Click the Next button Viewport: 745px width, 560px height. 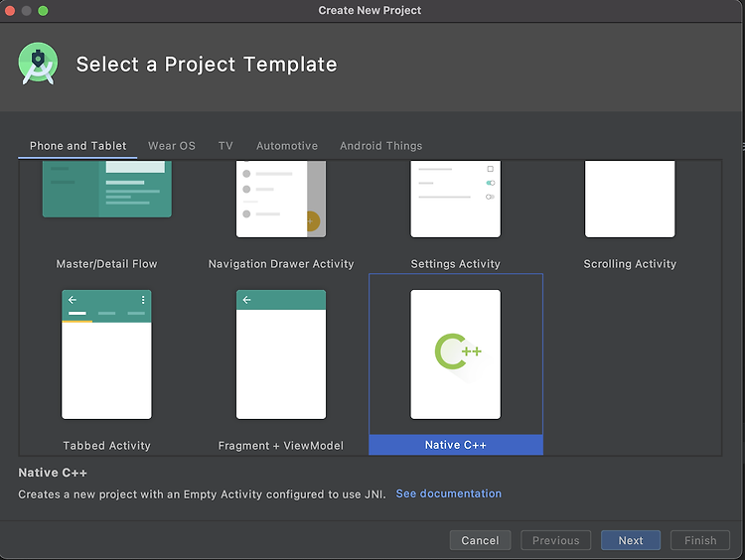(631, 540)
